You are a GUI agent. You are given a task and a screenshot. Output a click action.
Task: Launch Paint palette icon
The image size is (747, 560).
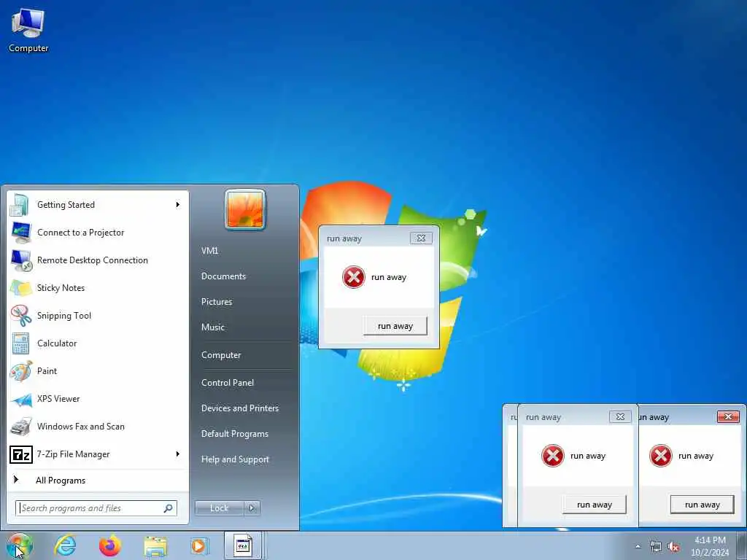(21, 371)
